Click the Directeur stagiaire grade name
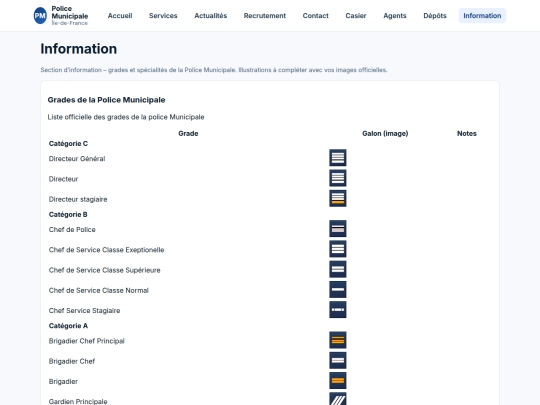The width and height of the screenshot is (540, 405). click(78, 199)
